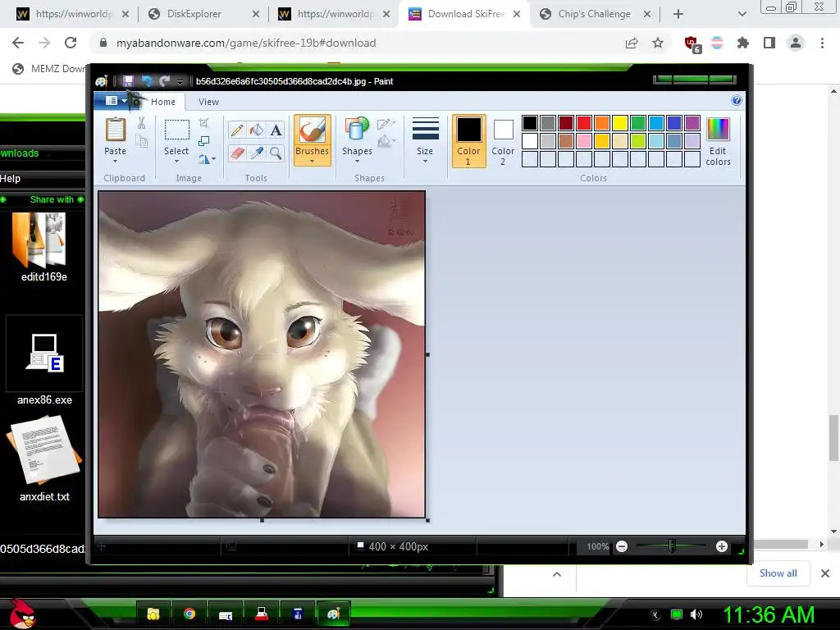Open the Chrome extensions puzzle icon
The width and height of the screenshot is (840, 630).
tap(743, 43)
